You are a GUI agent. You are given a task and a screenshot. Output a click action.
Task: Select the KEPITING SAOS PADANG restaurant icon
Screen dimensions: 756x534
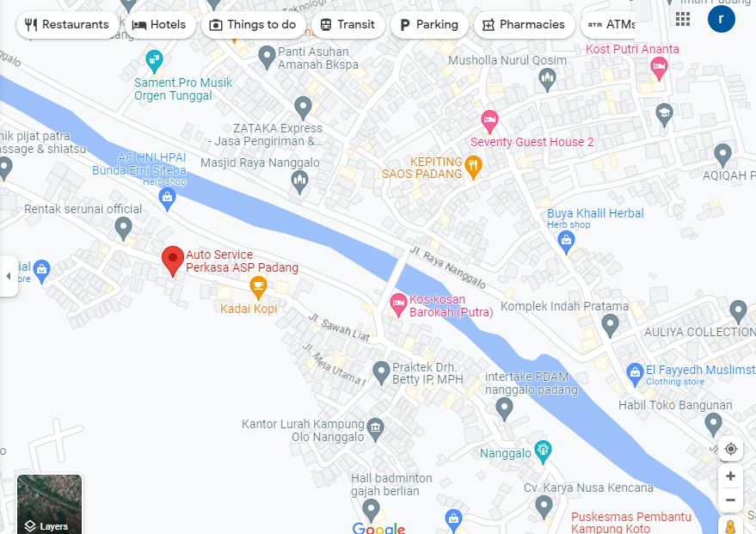coord(473,168)
